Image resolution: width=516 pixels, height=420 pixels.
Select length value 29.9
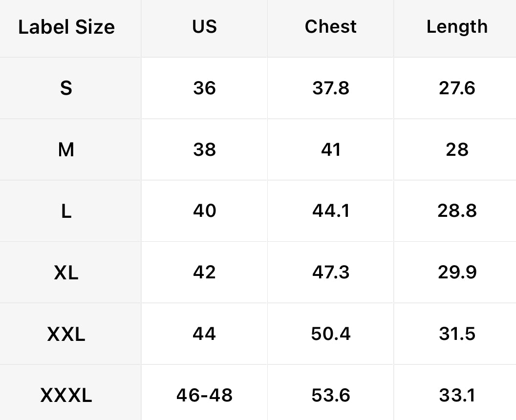[457, 273]
